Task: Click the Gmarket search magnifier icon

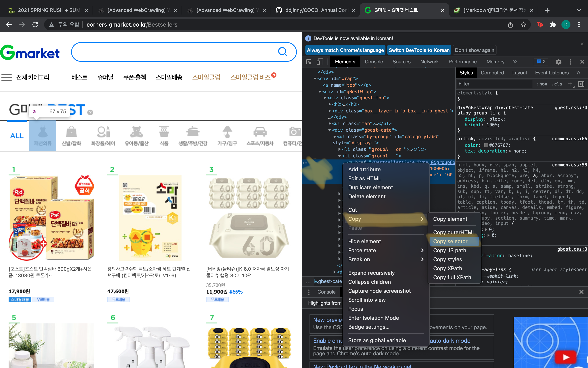Action: 282,52
